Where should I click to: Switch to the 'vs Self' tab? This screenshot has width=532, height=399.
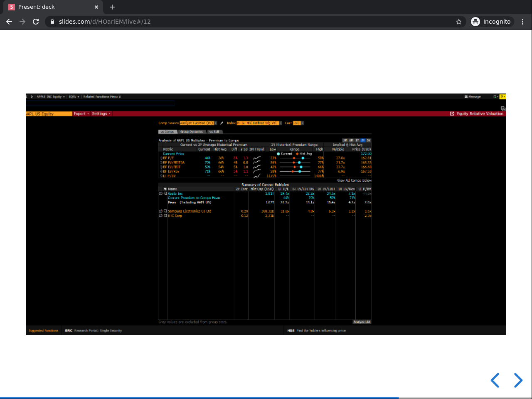pyautogui.click(x=214, y=132)
